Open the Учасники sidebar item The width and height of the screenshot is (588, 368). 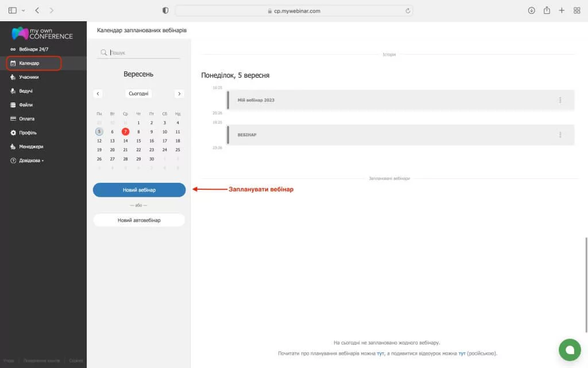(29, 77)
